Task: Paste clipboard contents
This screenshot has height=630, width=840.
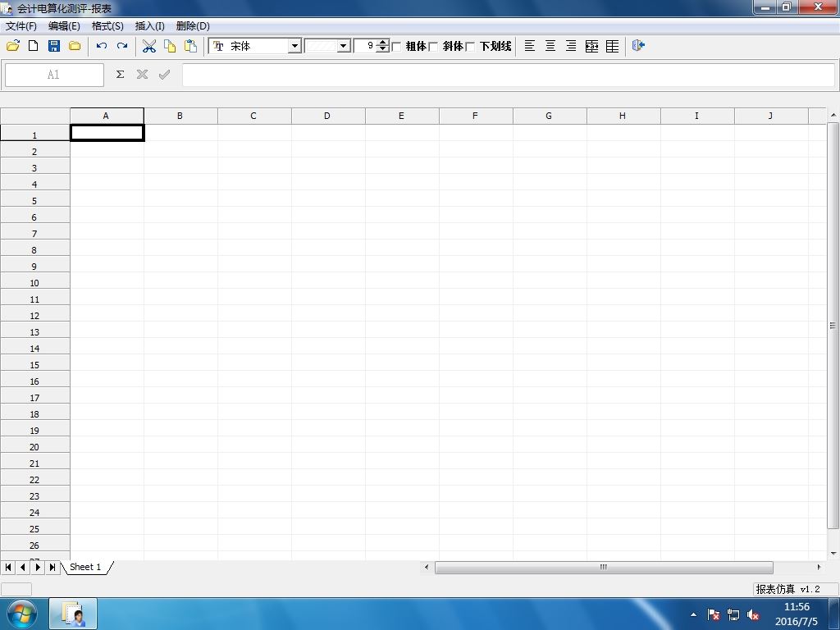Action: pos(190,46)
